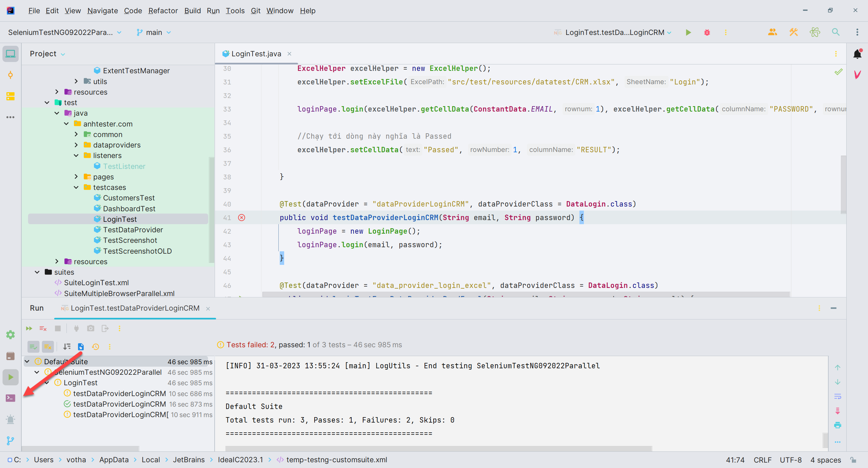Image resolution: width=868 pixels, height=468 pixels.
Task: Open the Project tool window icon
Action: [11, 54]
